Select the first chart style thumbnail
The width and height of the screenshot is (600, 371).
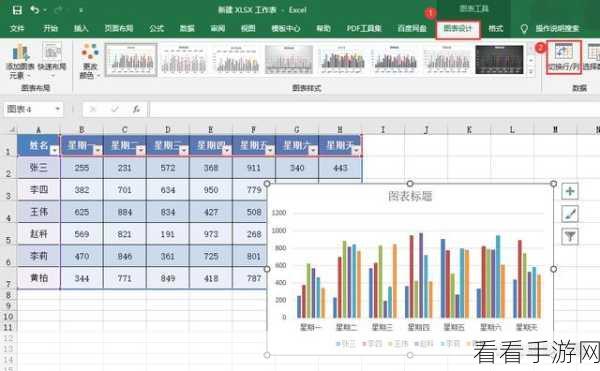(131, 60)
